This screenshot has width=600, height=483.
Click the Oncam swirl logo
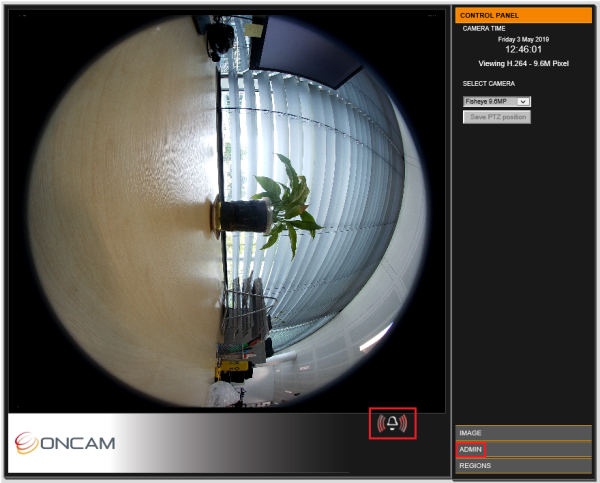coord(26,443)
